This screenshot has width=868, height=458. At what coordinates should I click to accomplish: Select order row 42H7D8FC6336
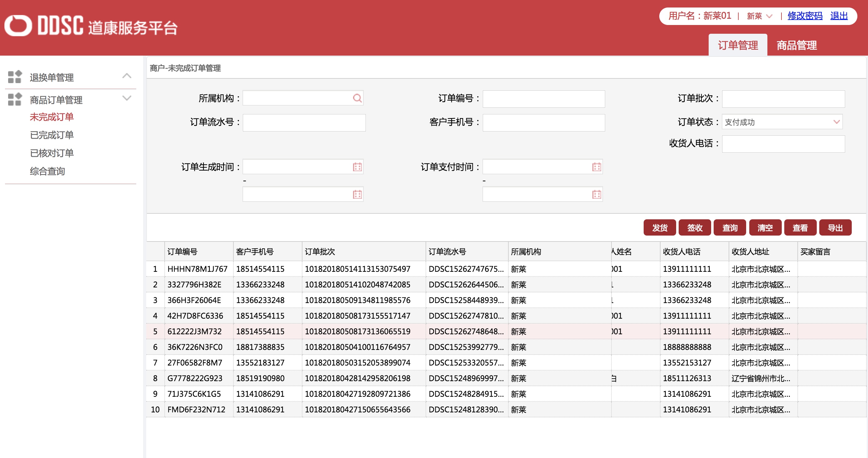coord(506,316)
